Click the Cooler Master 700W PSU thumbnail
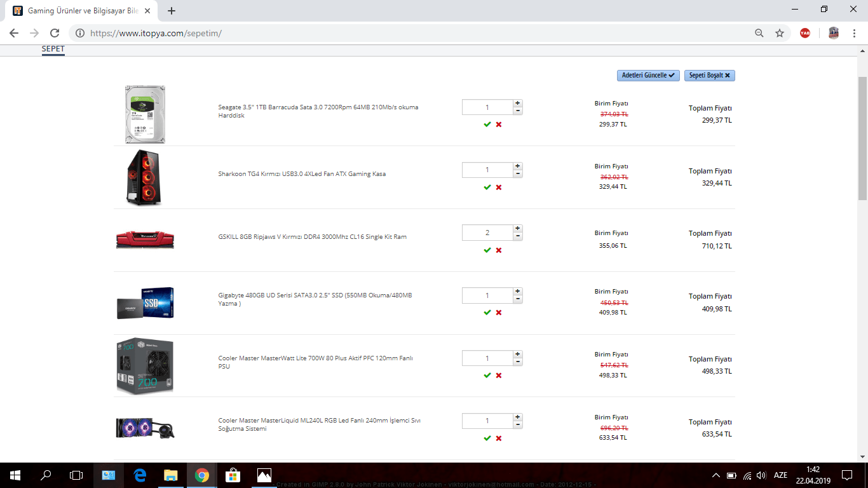868x488 pixels. (145, 366)
